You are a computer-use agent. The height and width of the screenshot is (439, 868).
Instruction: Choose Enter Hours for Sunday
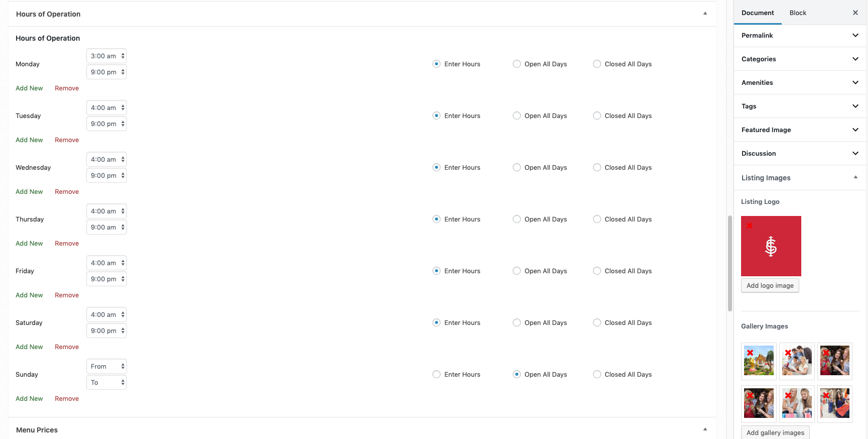point(437,374)
